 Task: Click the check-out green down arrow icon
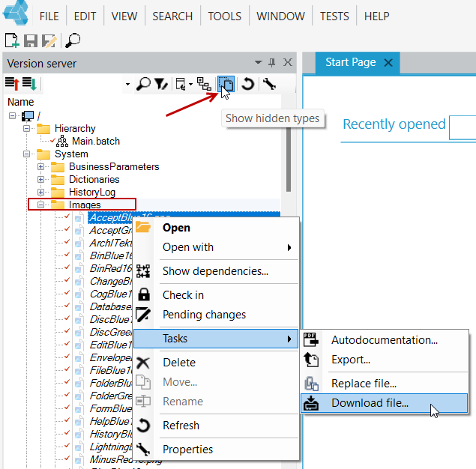click(x=30, y=84)
